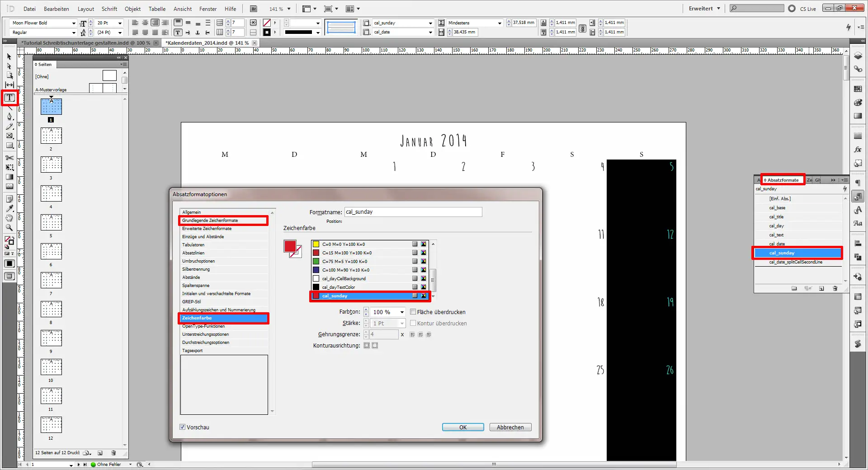Open the Character Styles panel icon
The image size is (868, 470).
[858, 210]
